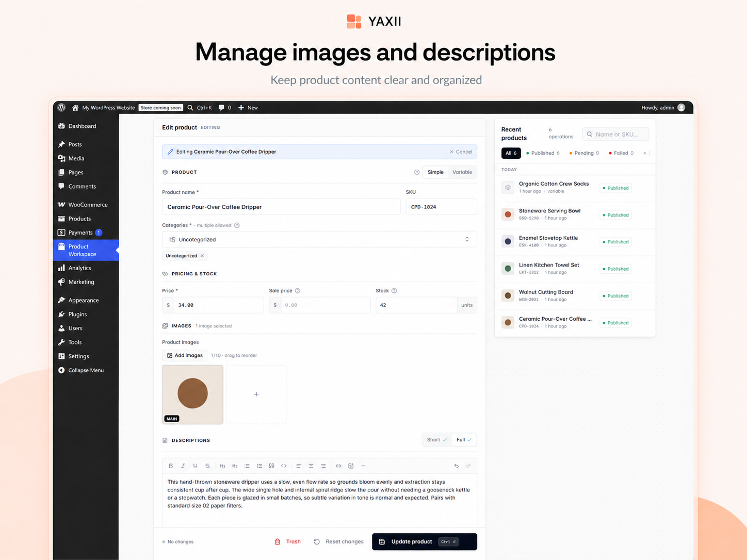
Task: Click the empty add-image slot
Action: pyautogui.click(x=256, y=394)
